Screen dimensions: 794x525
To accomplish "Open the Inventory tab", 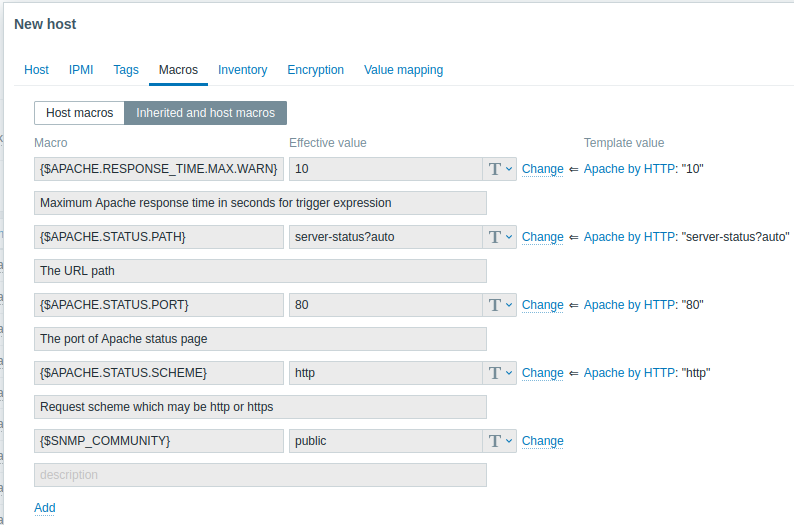I will 243,70.
